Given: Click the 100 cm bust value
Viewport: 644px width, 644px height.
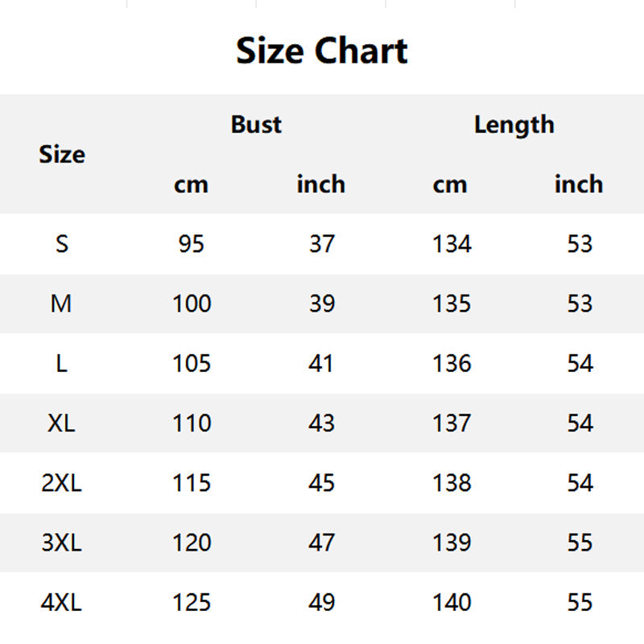Looking at the screenshot, I should (x=192, y=303).
